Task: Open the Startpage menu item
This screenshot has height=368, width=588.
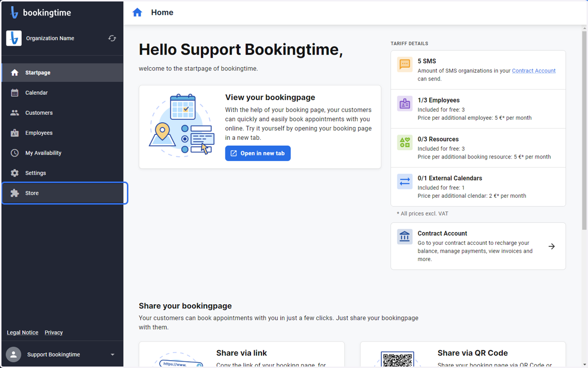Action: point(62,73)
